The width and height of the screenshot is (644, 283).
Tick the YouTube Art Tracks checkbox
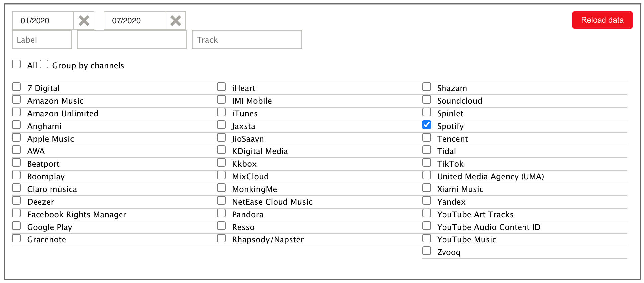427,213
